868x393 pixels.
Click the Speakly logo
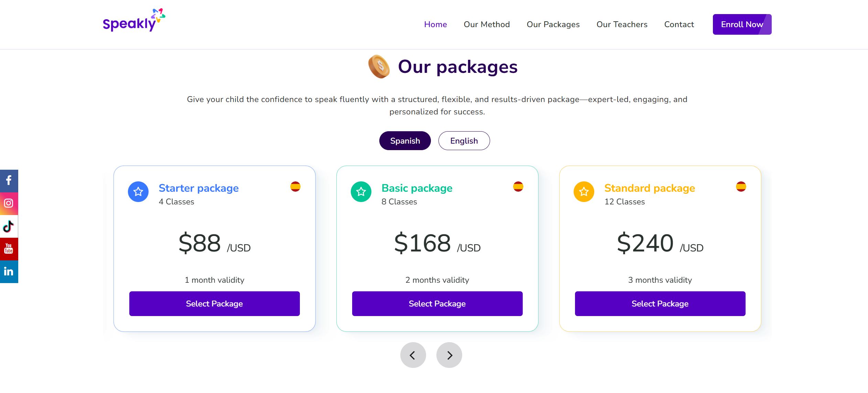click(134, 21)
